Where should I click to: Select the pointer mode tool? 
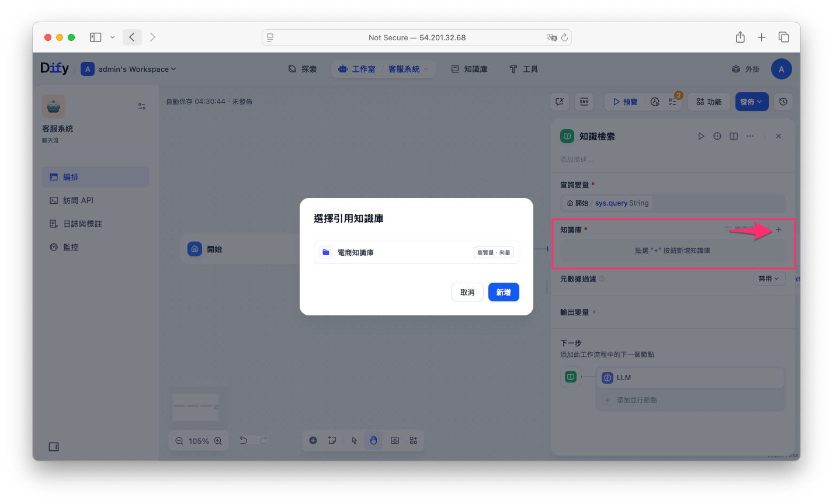coord(355,440)
